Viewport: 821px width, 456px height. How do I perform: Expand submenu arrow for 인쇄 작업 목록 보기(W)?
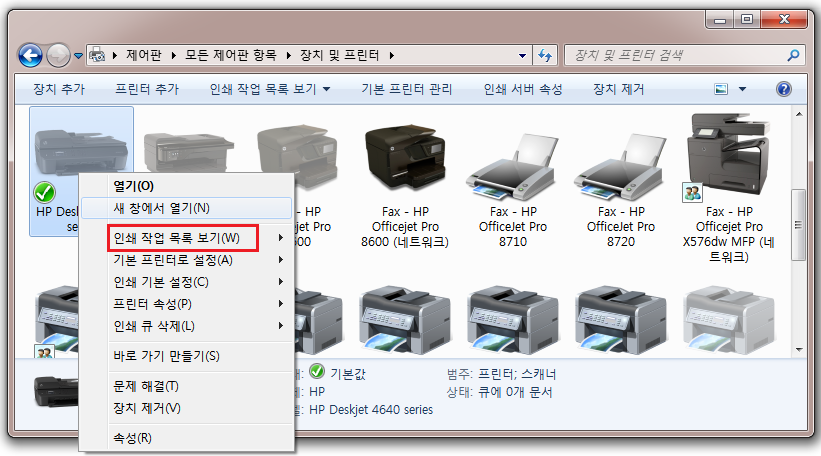coord(281,238)
